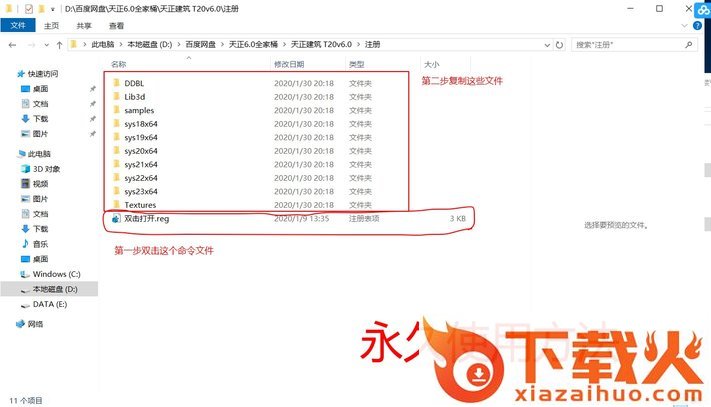
Task: Open DATA (E:) drive in navigation pane
Action: tap(50, 304)
